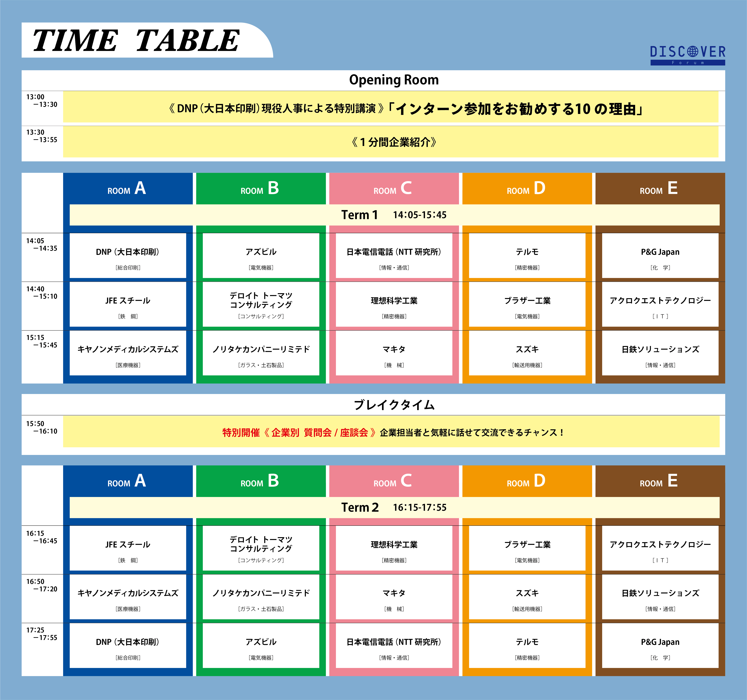Screen dimensions: 747x700
Task: Select ノリタケカンパニーリミテド in the 15:15 slot
Action: [261, 353]
